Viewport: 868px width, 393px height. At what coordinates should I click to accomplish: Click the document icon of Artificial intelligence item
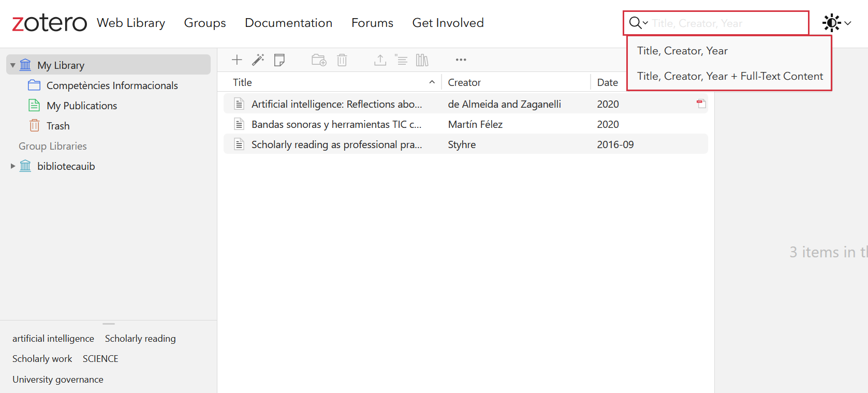pos(239,104)
